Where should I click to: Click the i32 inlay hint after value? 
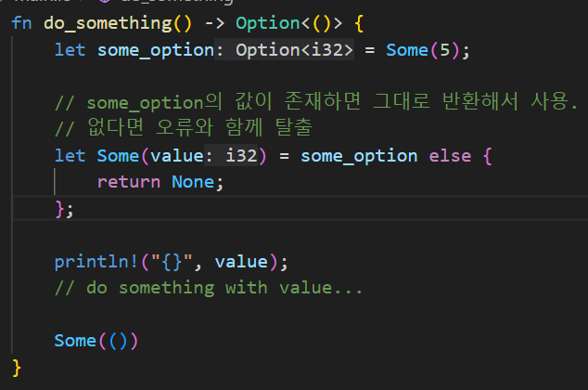pyautogui.click(x=241, y=155)
